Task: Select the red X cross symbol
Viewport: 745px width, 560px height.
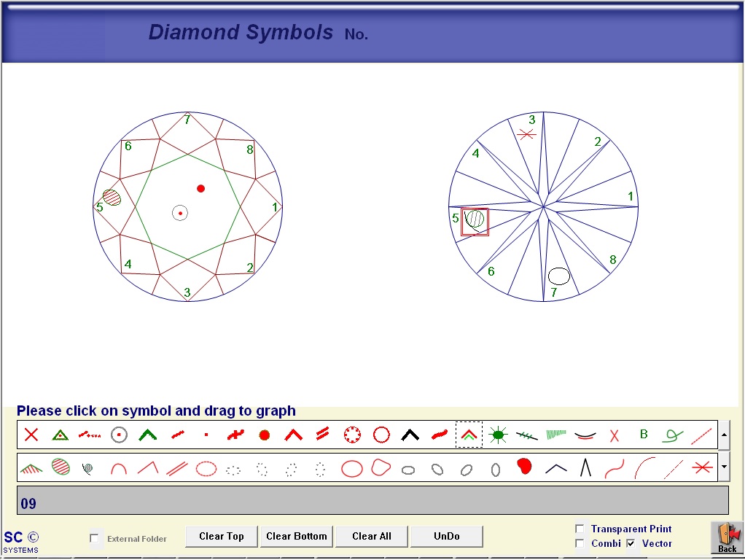Action: pos(31,435)
